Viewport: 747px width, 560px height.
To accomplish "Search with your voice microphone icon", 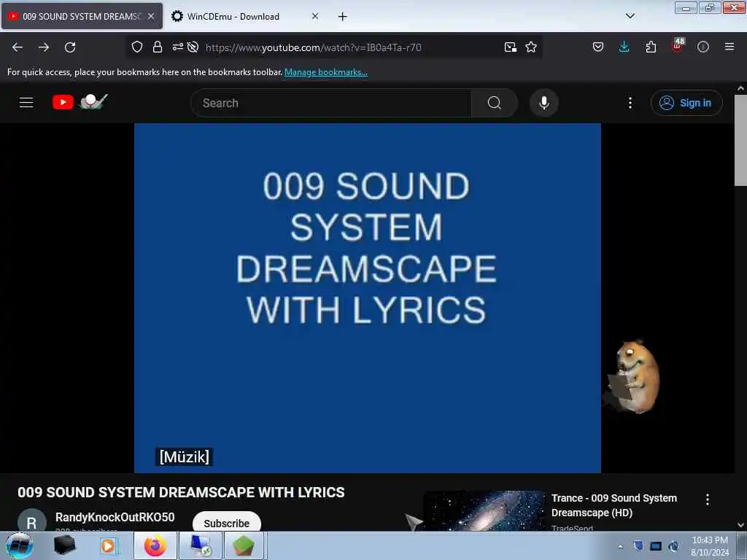I will [x=544, y=103].
